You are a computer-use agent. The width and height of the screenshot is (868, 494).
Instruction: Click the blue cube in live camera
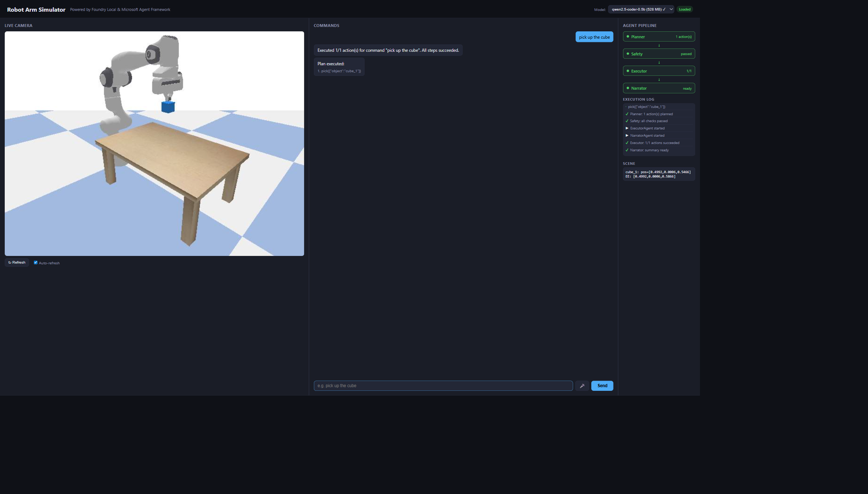(x=168, y=107)
